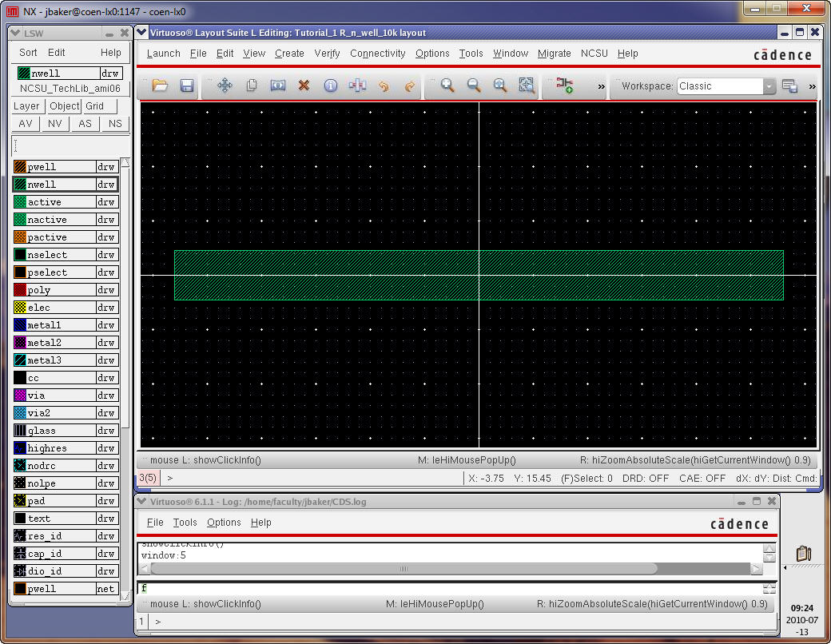Viewport: 831px width, 644px height.
Task: Expand the hidden toolbar items chevron after Workspace
Action: (x=812, y=86)
